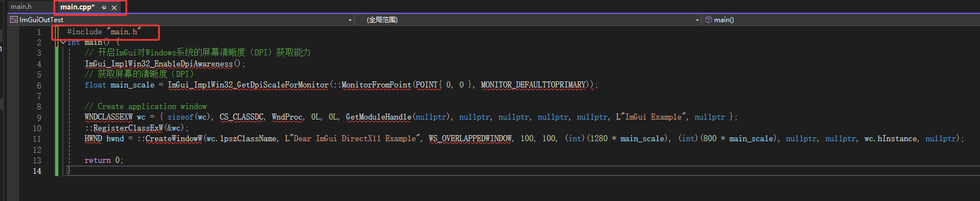Click the WS_OVERLAPPEDWINDOW constant
The height and width of the screenshot is (201, 980).
pos(470,139)
